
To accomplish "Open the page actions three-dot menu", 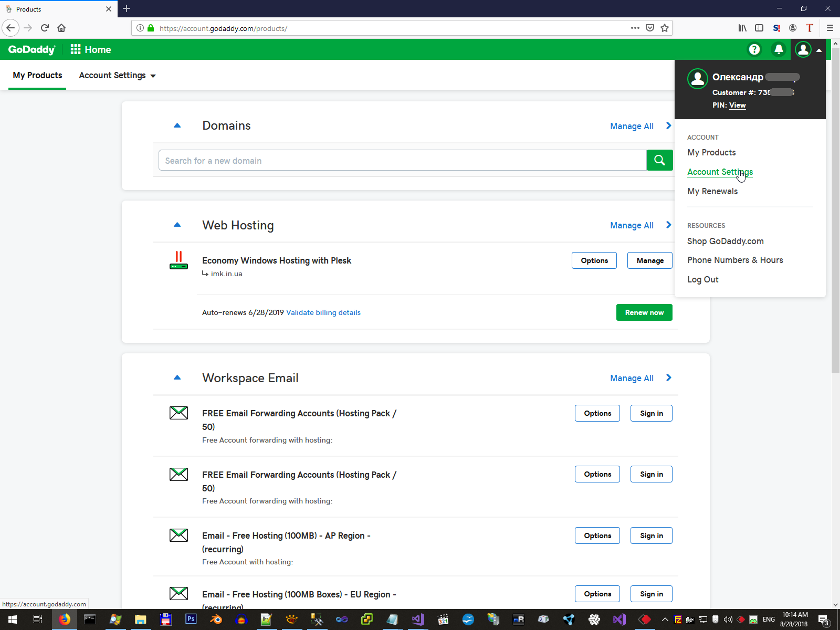I will point(635,28).
